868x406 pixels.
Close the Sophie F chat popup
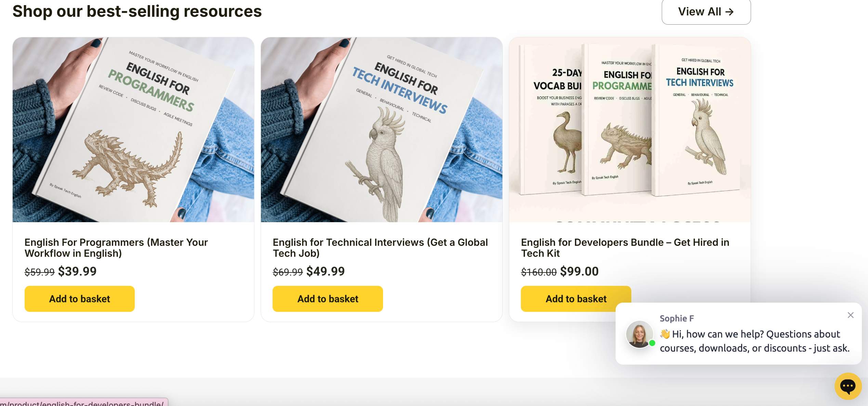(851, 315)
